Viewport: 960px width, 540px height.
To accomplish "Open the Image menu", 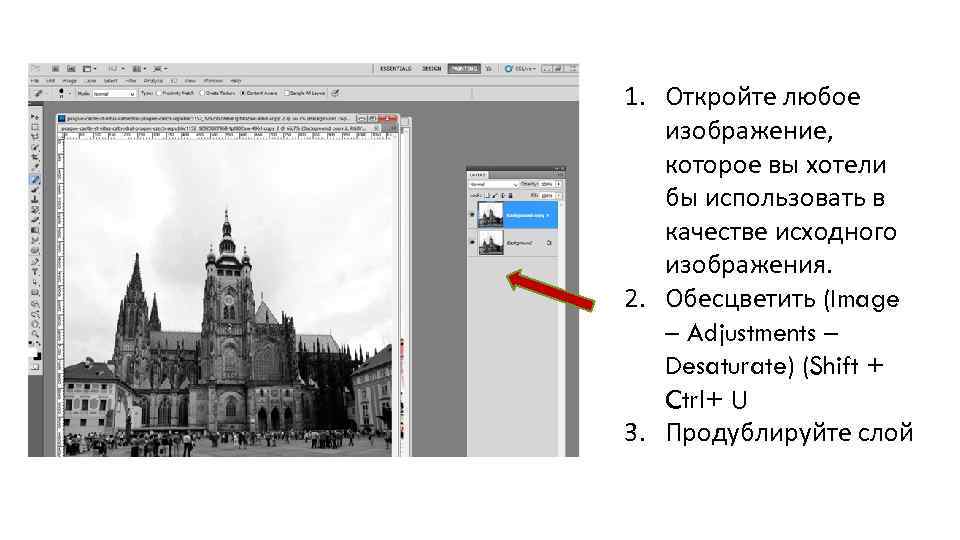I will point(69,80).
